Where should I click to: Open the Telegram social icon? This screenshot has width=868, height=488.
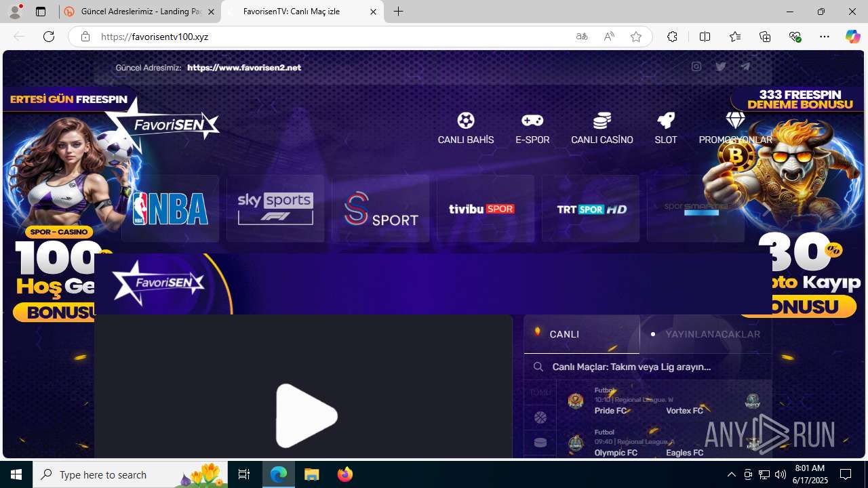pos(745,66)
